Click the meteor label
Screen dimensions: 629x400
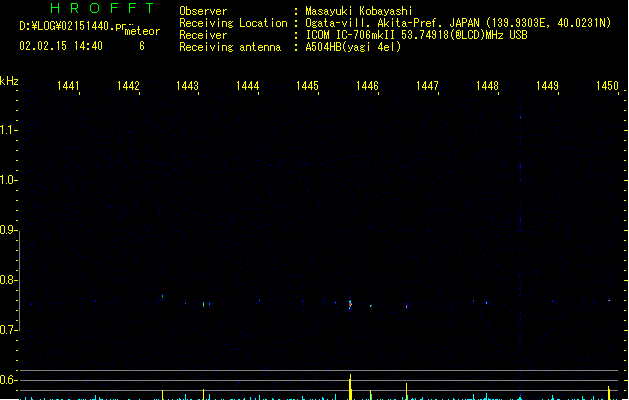pyautogui.click(x=142, y=31)
